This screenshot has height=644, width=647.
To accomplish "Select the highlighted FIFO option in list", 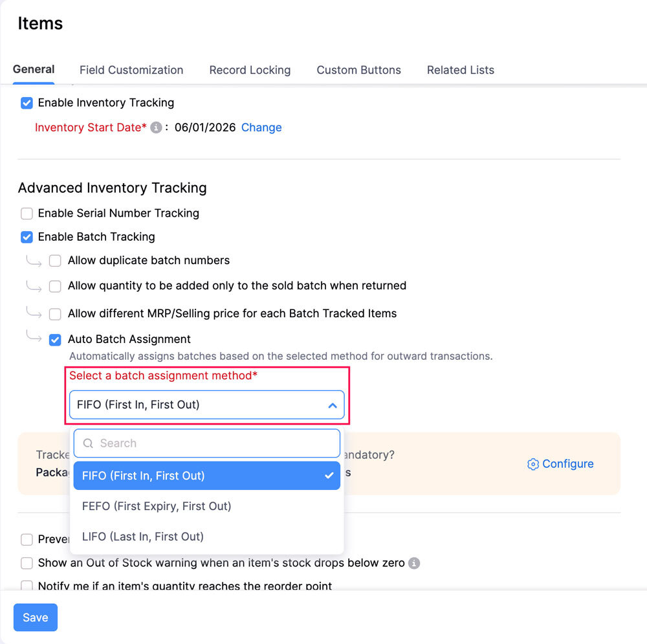I will pyautogui.click(x=207, y=476).
